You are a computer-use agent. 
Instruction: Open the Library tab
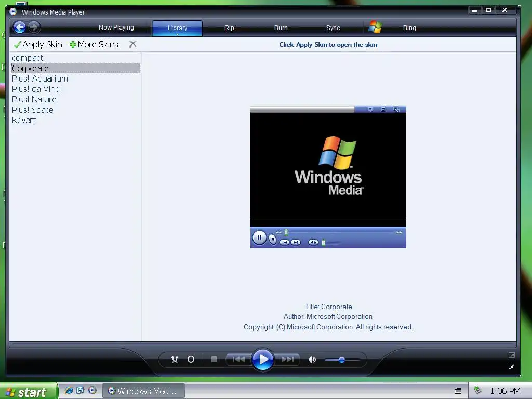coord(177,28)
